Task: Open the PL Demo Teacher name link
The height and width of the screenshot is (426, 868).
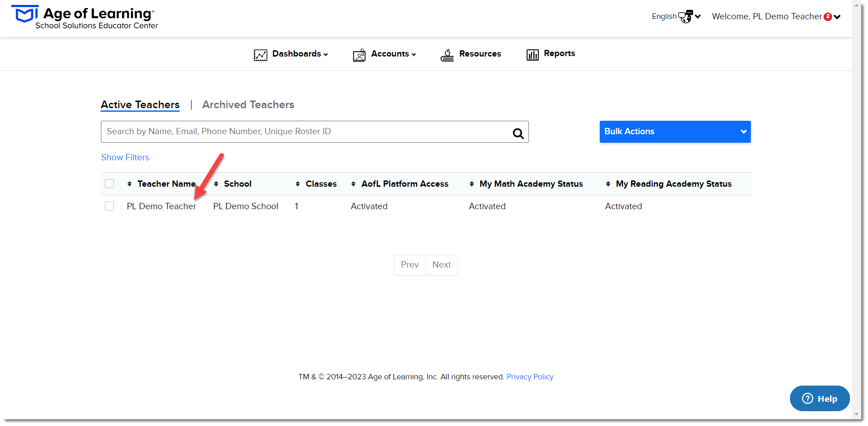Action: [x=161, y=206]
